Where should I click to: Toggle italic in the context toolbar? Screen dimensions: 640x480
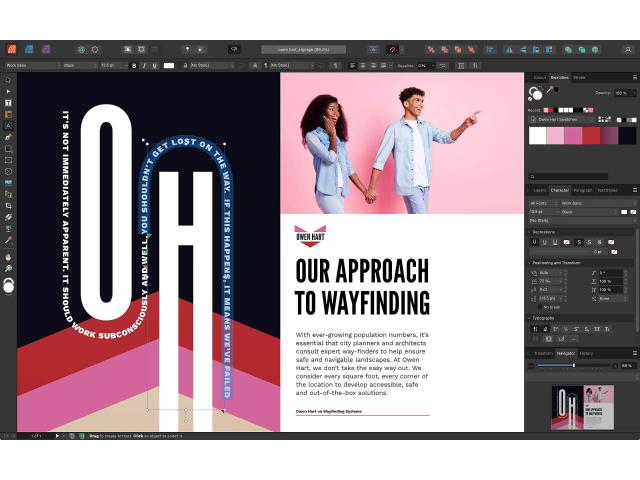[x=144, y=65]
